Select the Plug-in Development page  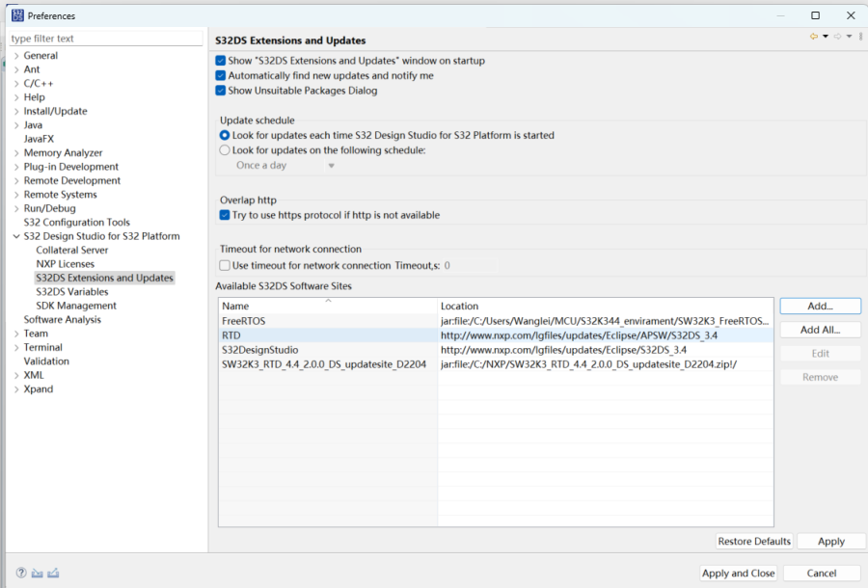pyautogui.click(x=70, y=167)
